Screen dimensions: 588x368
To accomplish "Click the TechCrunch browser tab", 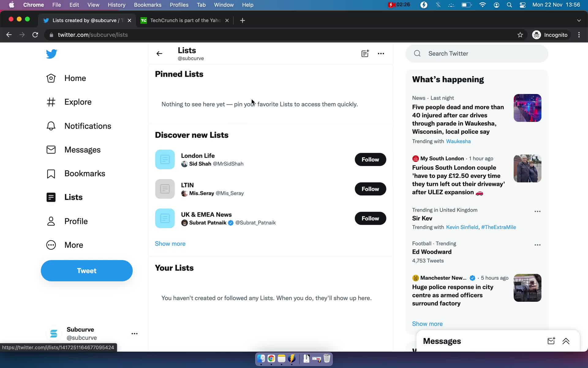I will tap(185, 20).
